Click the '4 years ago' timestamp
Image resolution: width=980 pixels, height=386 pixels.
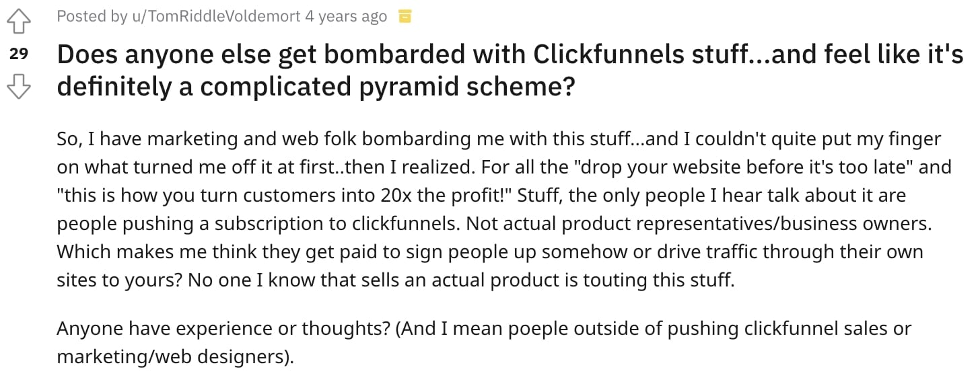point(346,16)
